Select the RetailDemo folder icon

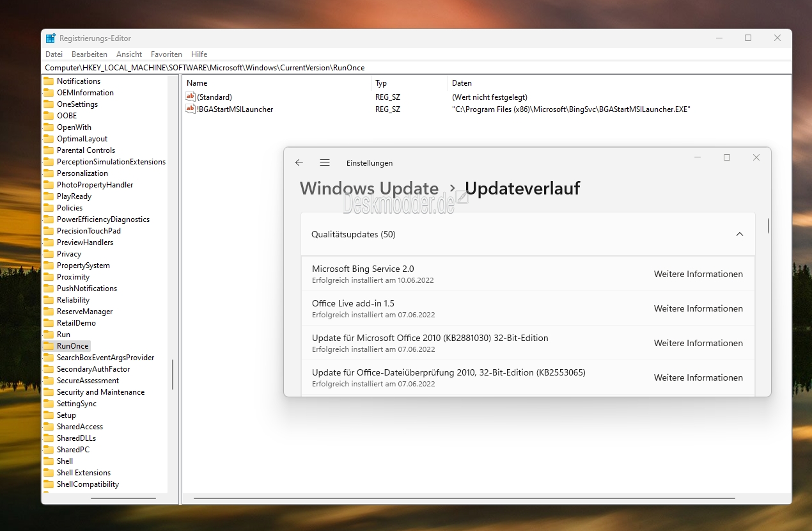[49, 323]
